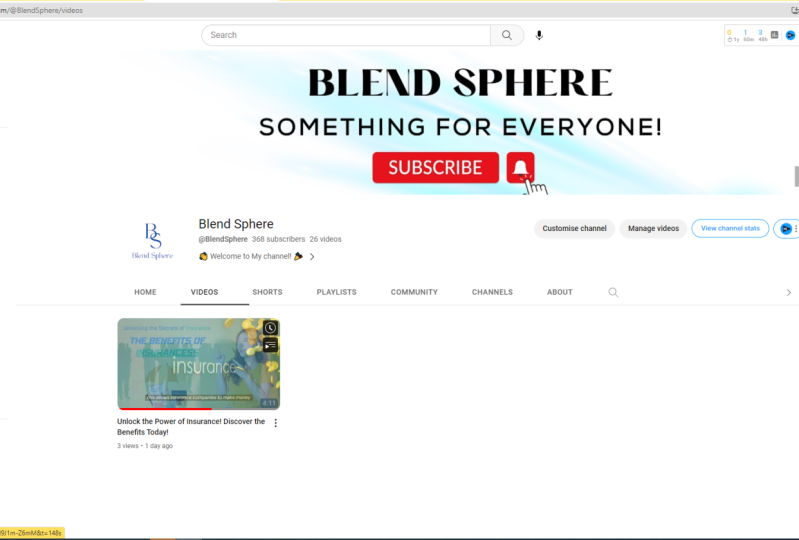
Task: Open the insurance video's three-dot options menu
Action: pyautogui.click(x=276, y=423)
